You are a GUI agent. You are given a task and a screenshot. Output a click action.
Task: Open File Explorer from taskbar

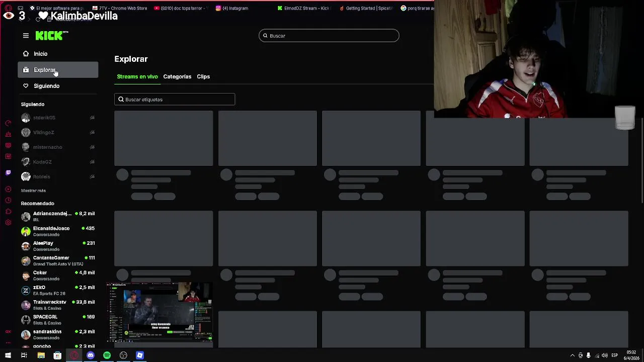(x=41, y=355)
